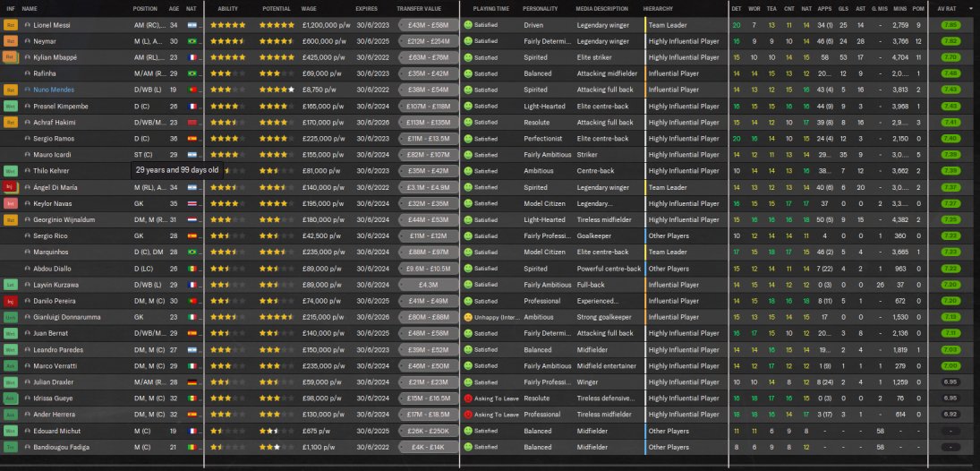Viewport: 980px width, 471px height.
Task: Click Lionel Messi's green satisfied face icon
Action: click(x=467, y=25)
